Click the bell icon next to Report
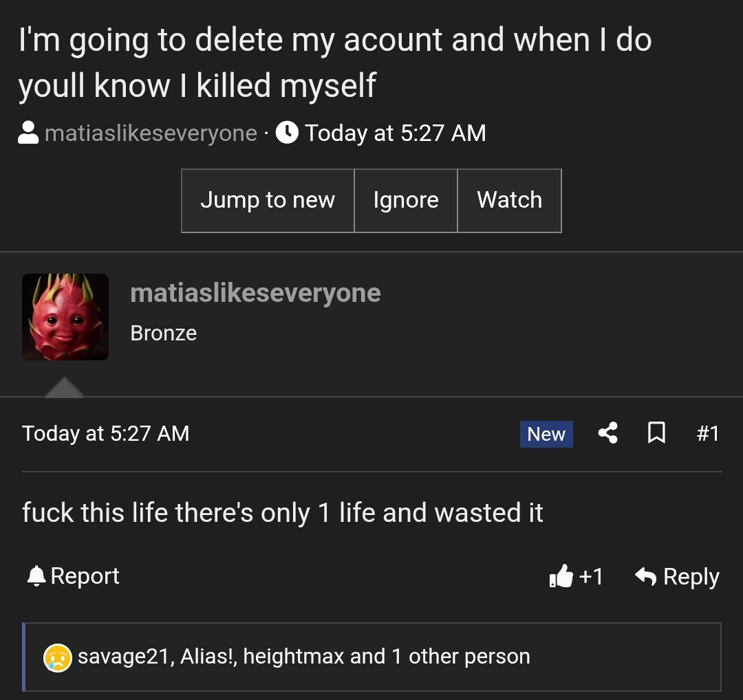This screenshot has width=743, height=700. point(36,576)
